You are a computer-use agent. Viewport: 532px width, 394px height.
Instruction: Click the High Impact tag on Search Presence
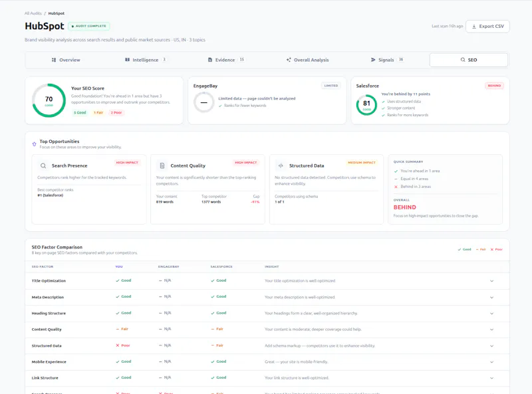click(x=127, y=163)
